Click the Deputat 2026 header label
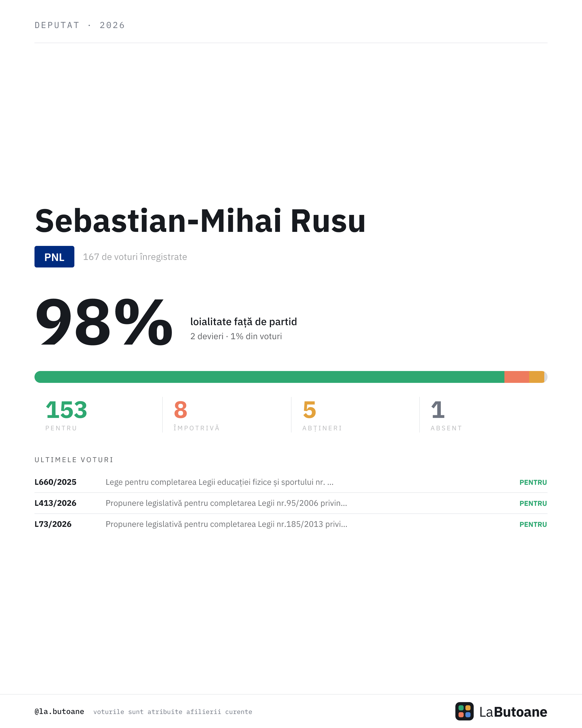 [x=80, y=25]
